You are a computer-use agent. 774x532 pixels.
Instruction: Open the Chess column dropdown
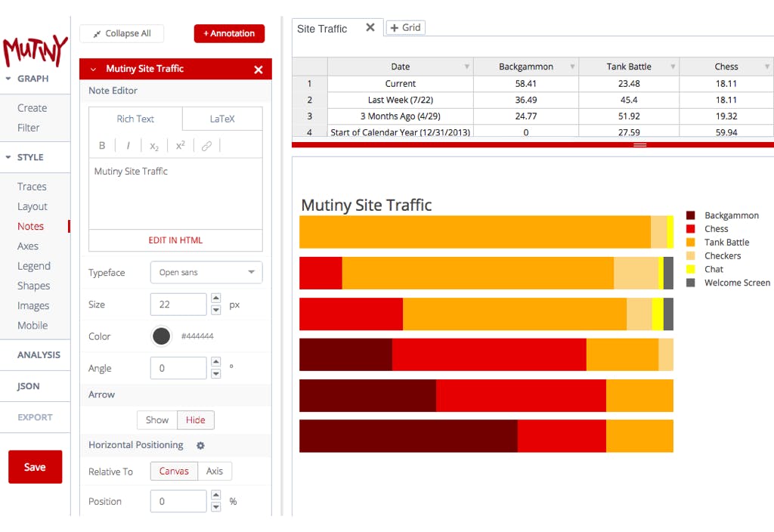tap(767, 66)
